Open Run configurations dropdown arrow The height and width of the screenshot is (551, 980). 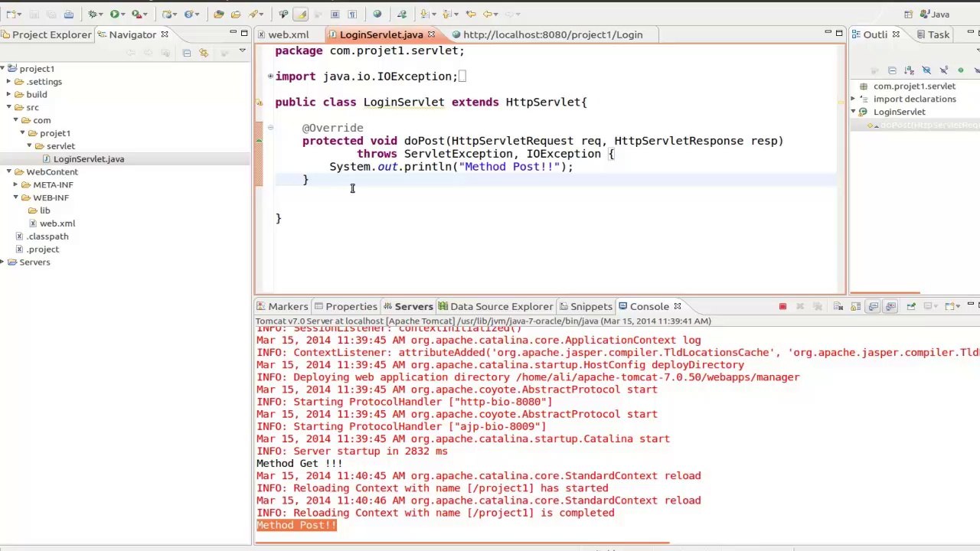tap(124, 14)
